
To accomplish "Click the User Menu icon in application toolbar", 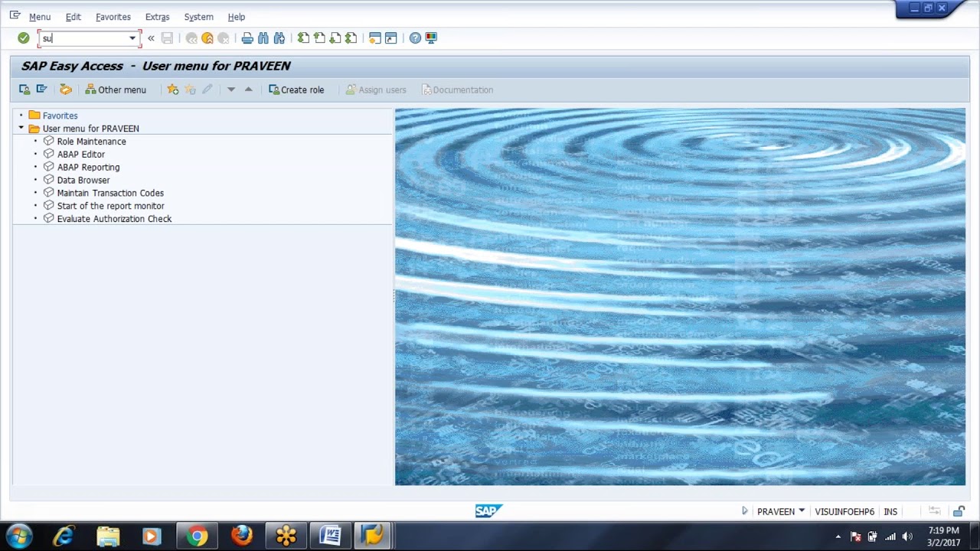I will pos(24,90).
